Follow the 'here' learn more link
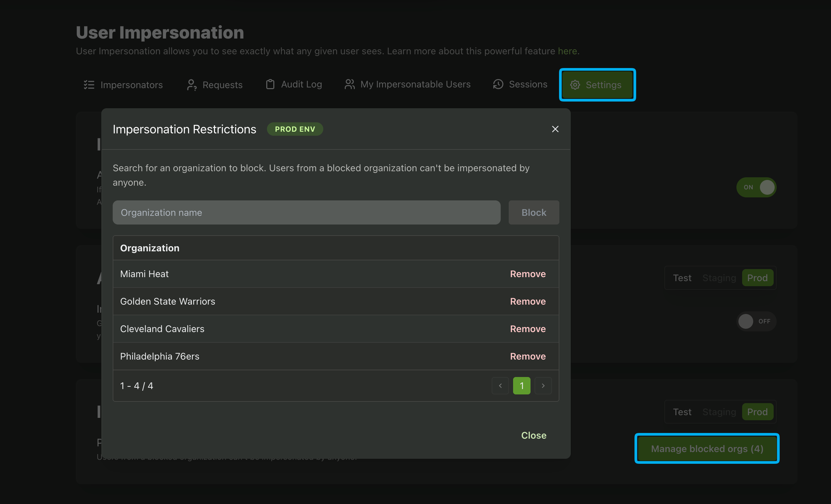Image resolution: width=831 pixels, height=504 pixels. point(567,51)
